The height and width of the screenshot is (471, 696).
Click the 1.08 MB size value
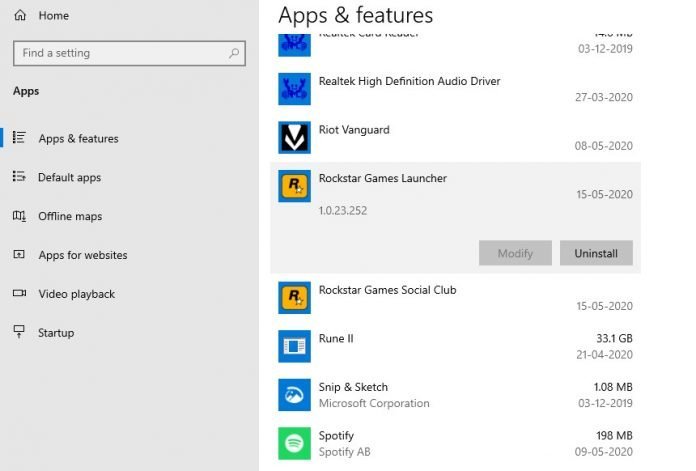tap(613, 387)
